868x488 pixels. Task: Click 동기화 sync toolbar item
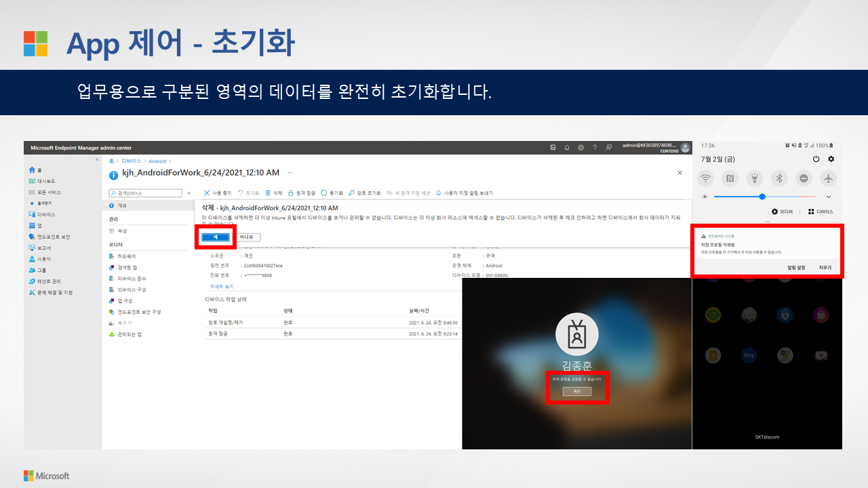[332, 193]
